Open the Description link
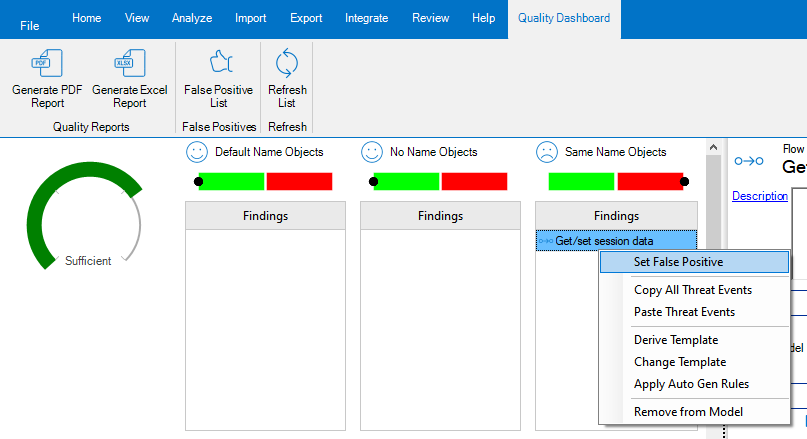Image resolution: width=807 pixels, height=439 pixels. (x=759, y=196)
